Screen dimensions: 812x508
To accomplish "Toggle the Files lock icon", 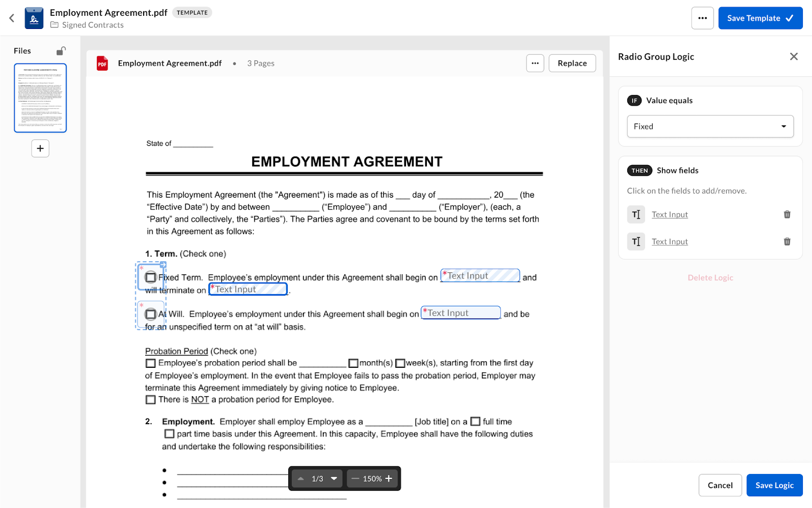I will [61, 51].
